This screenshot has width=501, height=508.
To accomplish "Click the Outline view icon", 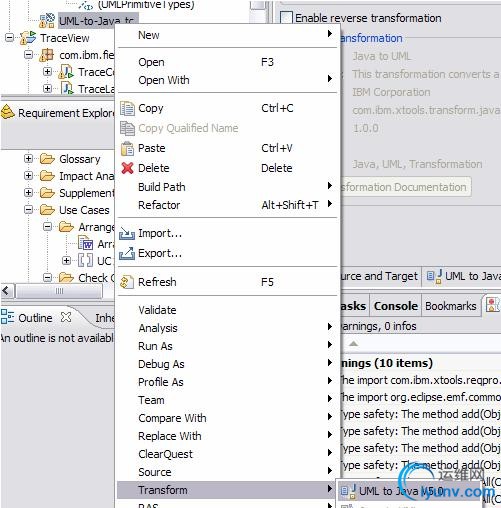I will (x=7, y=317).
